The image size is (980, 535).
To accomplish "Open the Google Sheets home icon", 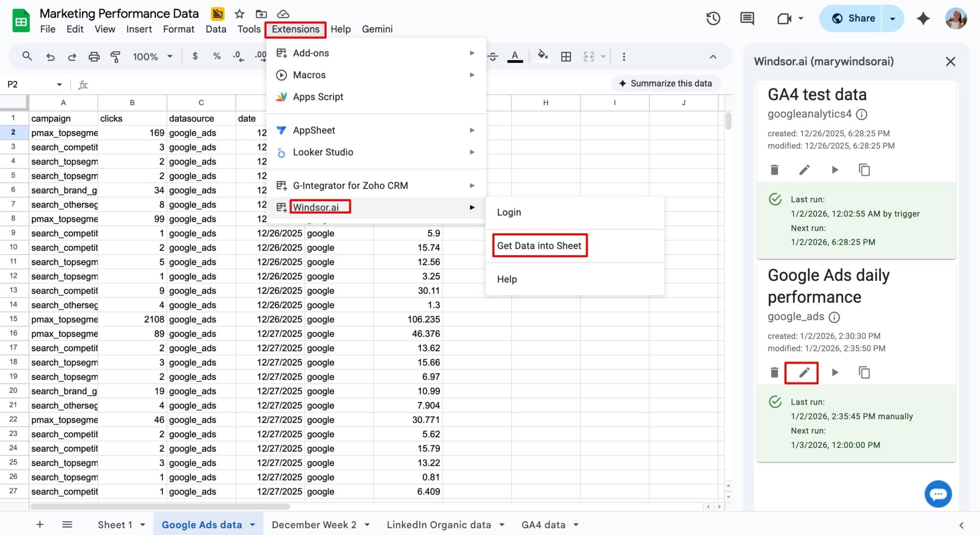I will 21,21.
